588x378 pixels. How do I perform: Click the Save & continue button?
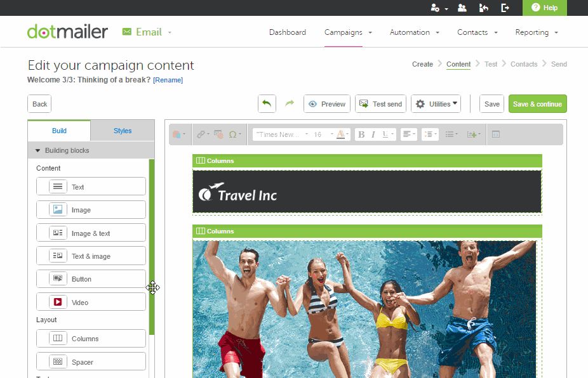click(x=537, y=103)
